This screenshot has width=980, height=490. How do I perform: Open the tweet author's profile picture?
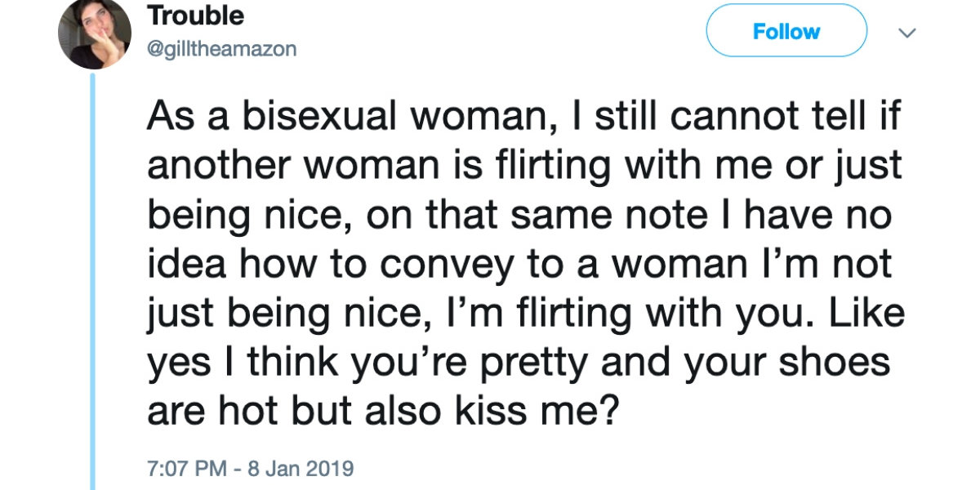[x=94, y=33]
